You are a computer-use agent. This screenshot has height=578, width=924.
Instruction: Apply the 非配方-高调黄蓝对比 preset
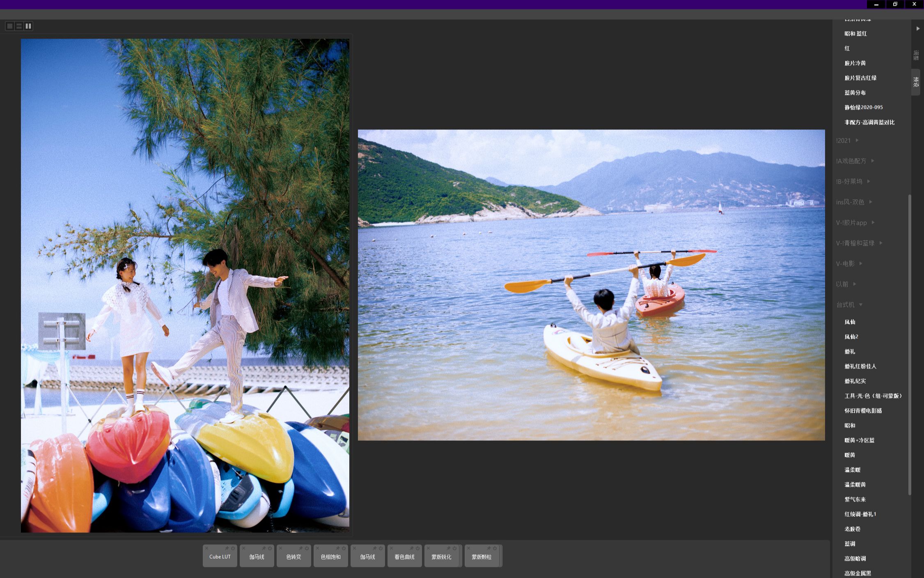869,122
